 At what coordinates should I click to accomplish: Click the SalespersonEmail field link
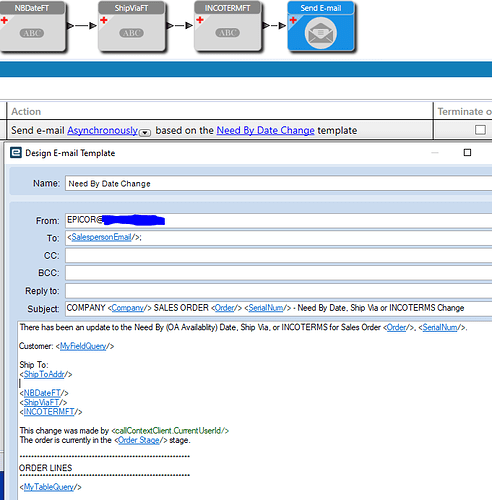click(x=101, y=237)
